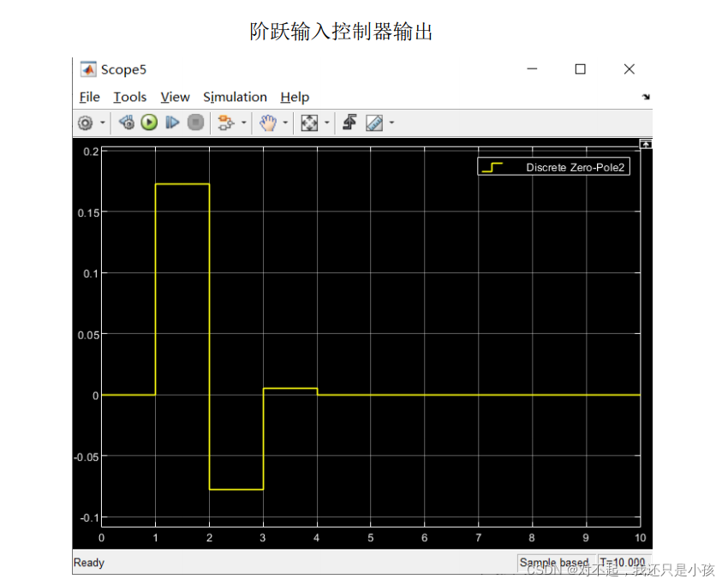Viewport: 728px width, 585px height.
Task: Expand the dropdown next to the block highlight icon
Action: (x=244, y=123)
